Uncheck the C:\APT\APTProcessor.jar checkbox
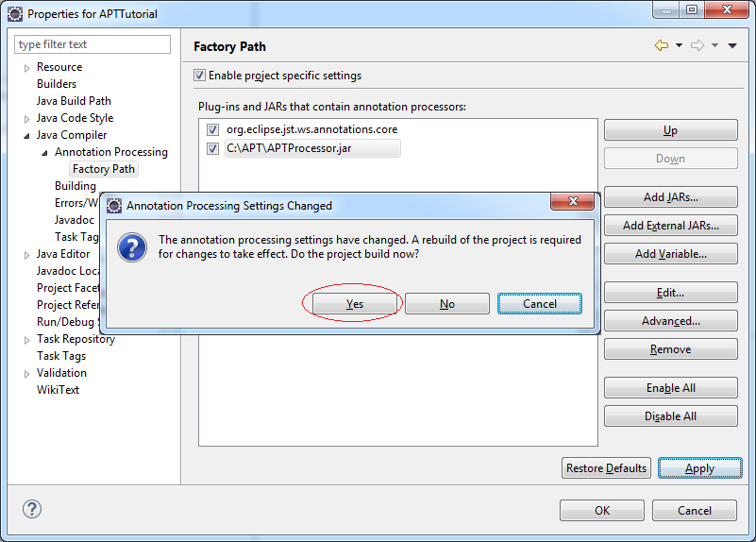The height and width of the screenshot is (542, 756). click(212, 148)
